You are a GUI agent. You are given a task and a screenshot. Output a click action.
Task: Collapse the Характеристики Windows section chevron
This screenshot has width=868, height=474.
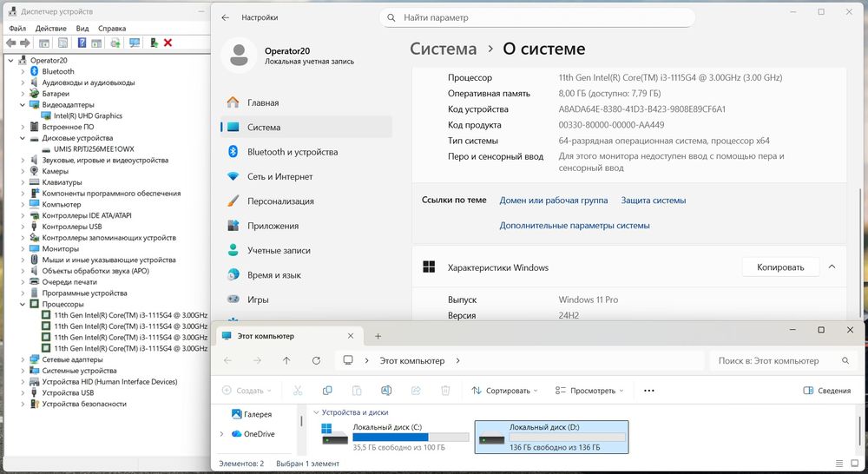click(x=832, y=267)
